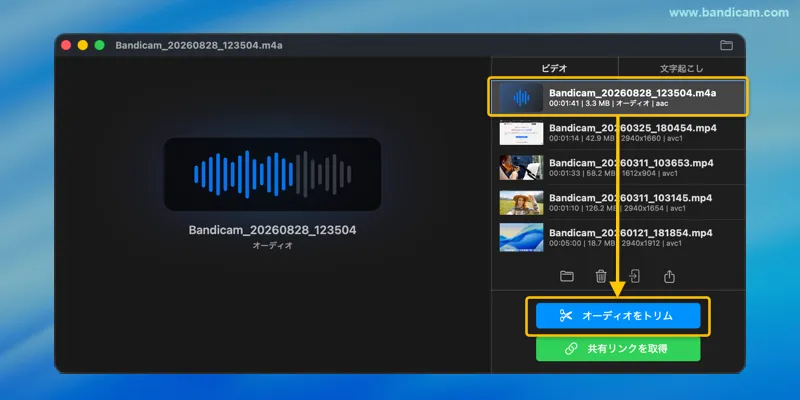Viewport: 800px width, 400px height.
Task: Select Bandicam_20260828_123504.m4a in the list
Action: click(x=618, y=97)
